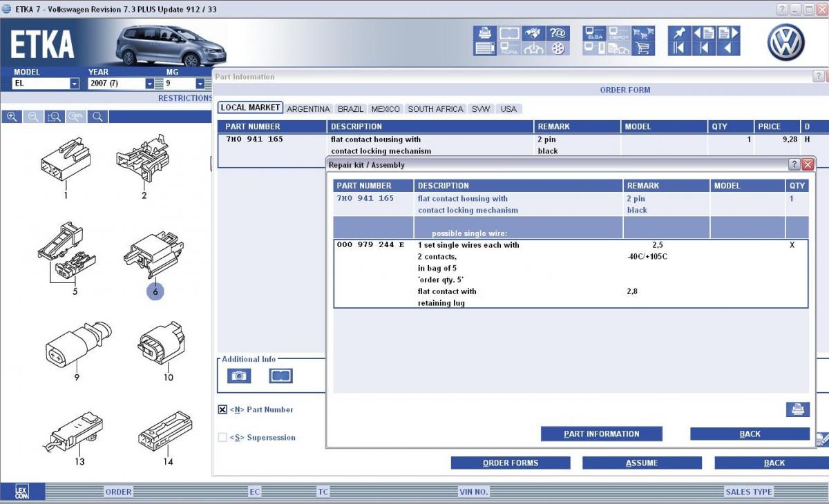Screen dimensions: 829x504
Task: Open the binoculars search tool
Action: click(x=533, y=33)
